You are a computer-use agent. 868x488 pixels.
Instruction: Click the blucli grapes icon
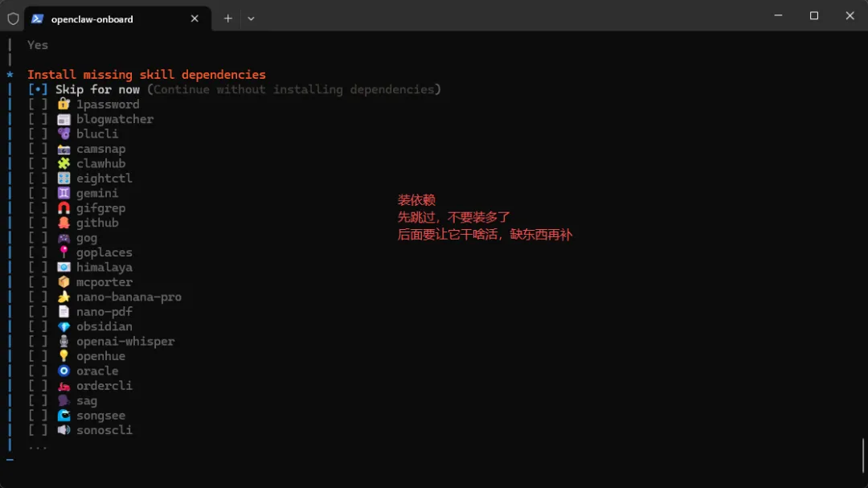tap(63, 133)
